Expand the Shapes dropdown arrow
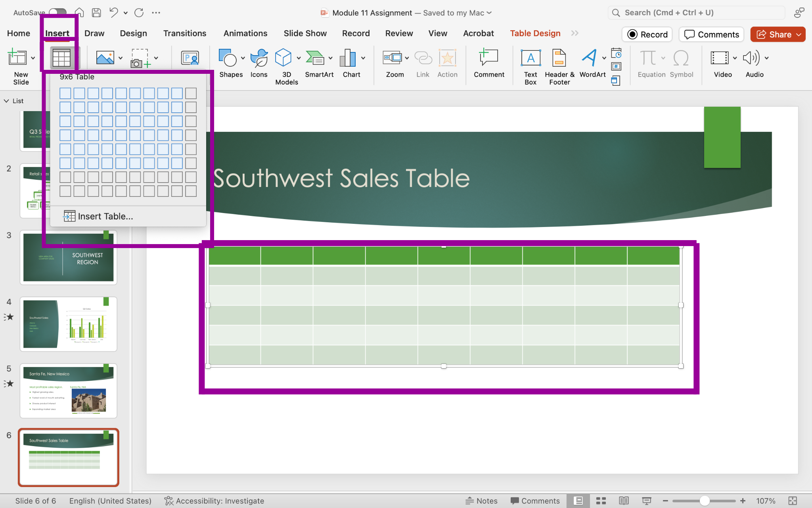 (x=243, y=58)
